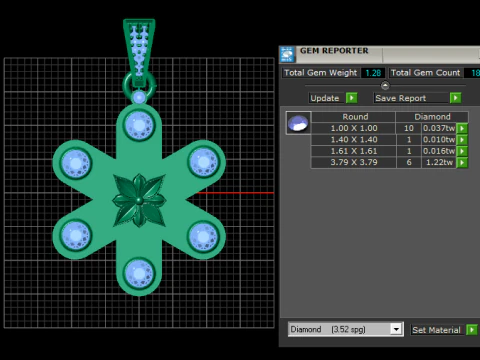Select the upper-right gem on the pendant
The image size is (480, 360).
(203, 162)
